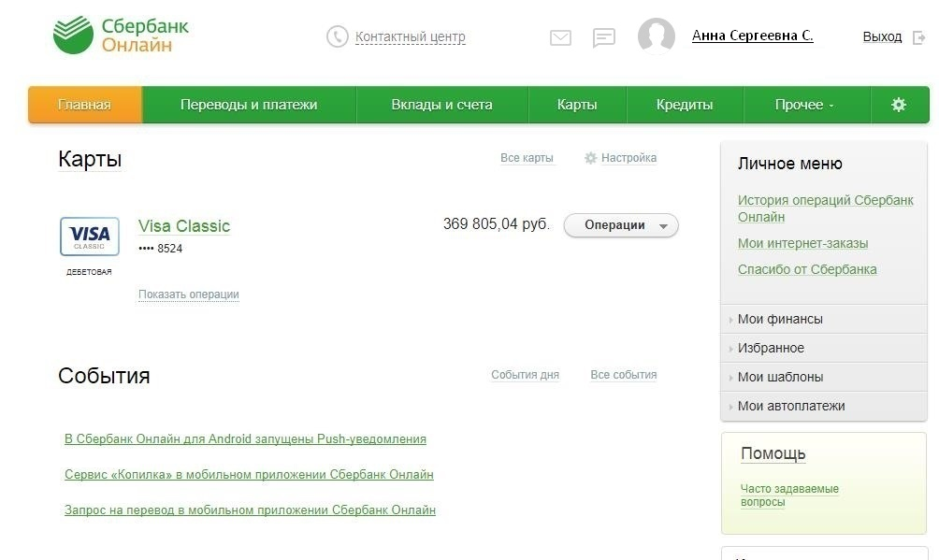The image size is (939, 560).
Task: Open the chat messages icon
Action: pyautogui.click(x=604, y=37)
